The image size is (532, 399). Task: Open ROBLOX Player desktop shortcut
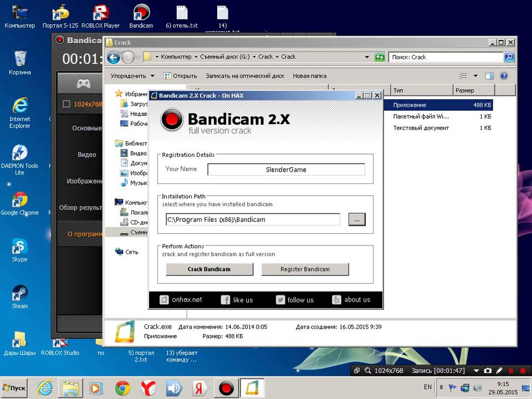pyautogui.click(x=100, y=17)
